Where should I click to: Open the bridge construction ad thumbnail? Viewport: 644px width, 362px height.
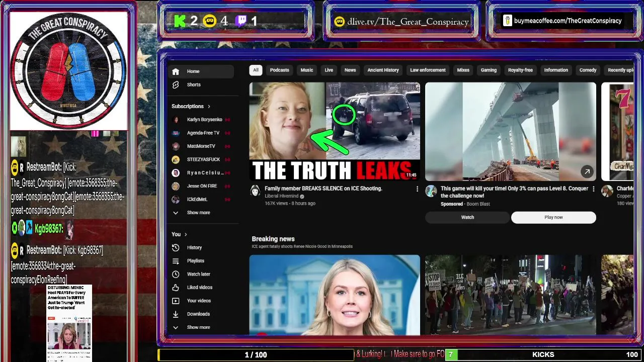[x=511, y=132]
